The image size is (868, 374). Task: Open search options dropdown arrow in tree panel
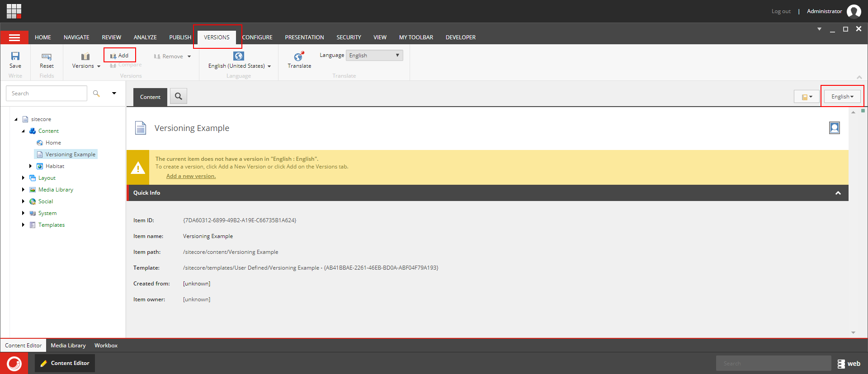pos(114,93)
